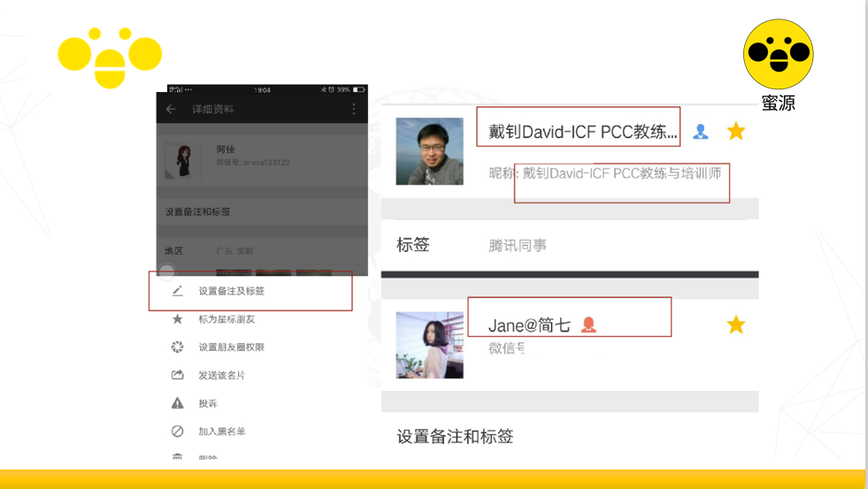Open 设置备注和标签 row in dimmed profile
The image size is (868, 489).
(x=263, y=211)
